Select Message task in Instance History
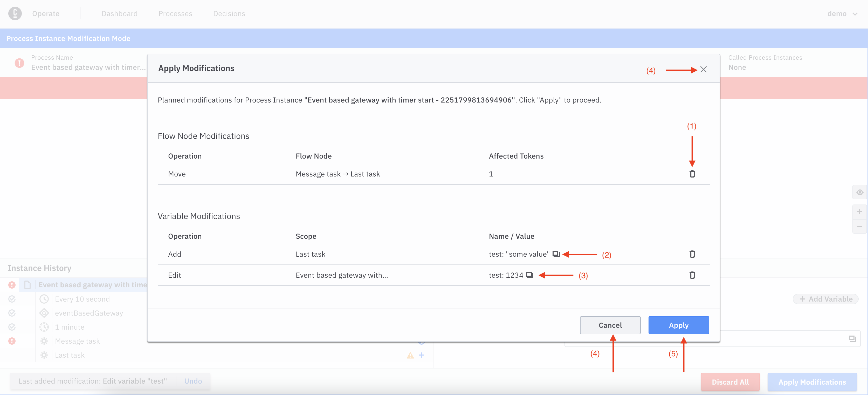Image resolution: width=868 pixels, height=395 pixels. click(x=78, y=341)
